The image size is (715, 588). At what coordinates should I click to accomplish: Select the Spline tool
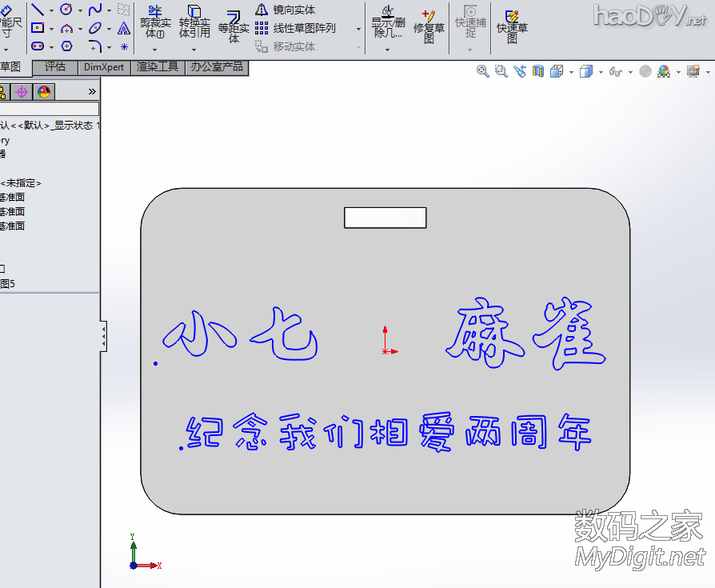pyautogui.click(x=95, y=10)
